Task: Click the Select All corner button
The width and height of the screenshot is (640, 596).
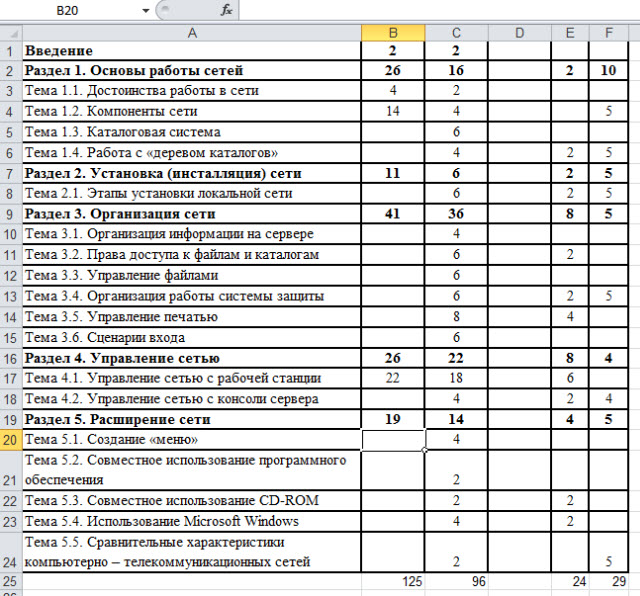Action: point(11,32)
